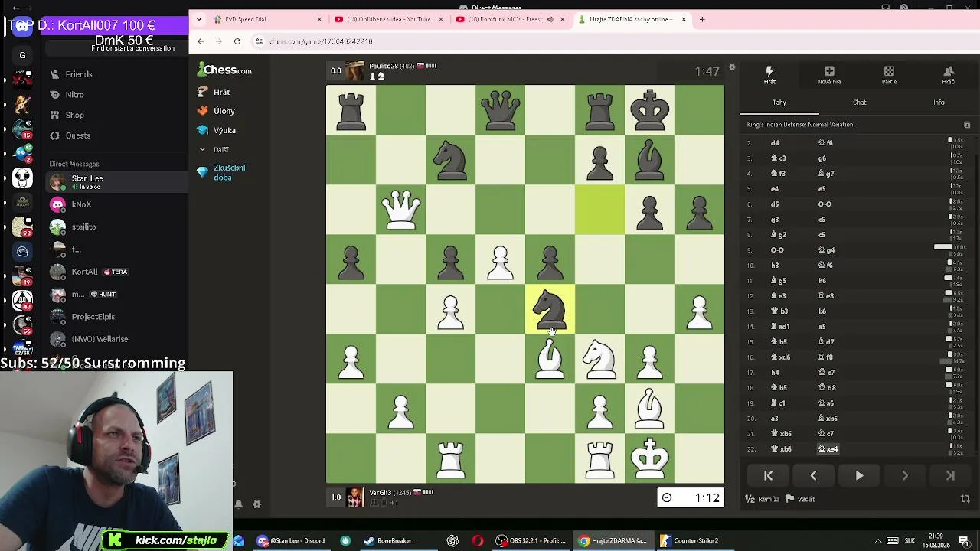
Task: Click the O-O move in row 9
Action: pyautogui.click(x=777, y=250)
